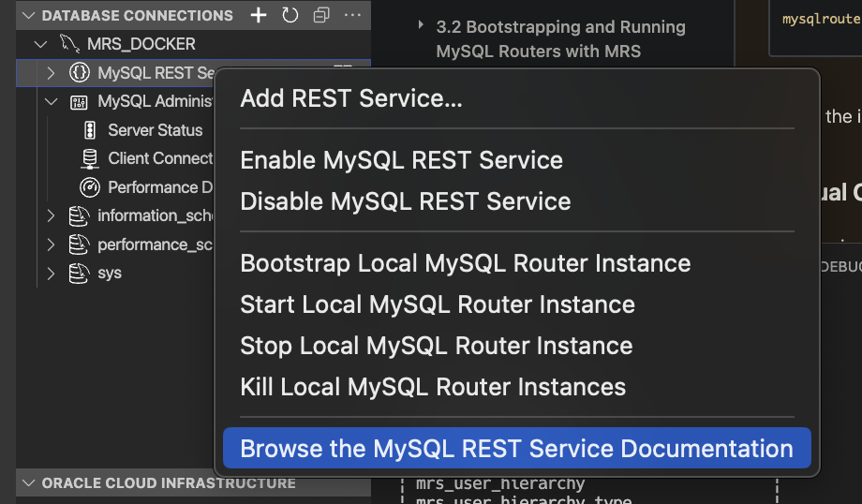
Task: Click the MySQL REST Service curly-braces icon
Action: (x=80, y=73)
